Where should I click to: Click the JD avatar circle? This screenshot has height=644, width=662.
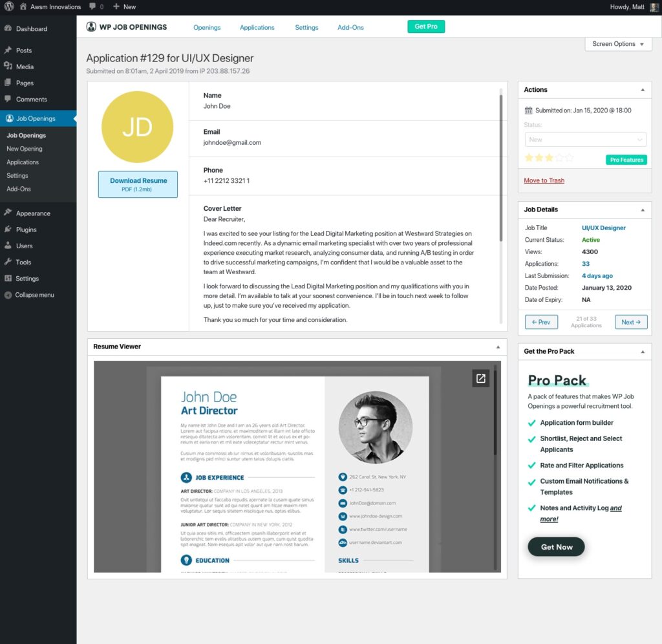138,127
